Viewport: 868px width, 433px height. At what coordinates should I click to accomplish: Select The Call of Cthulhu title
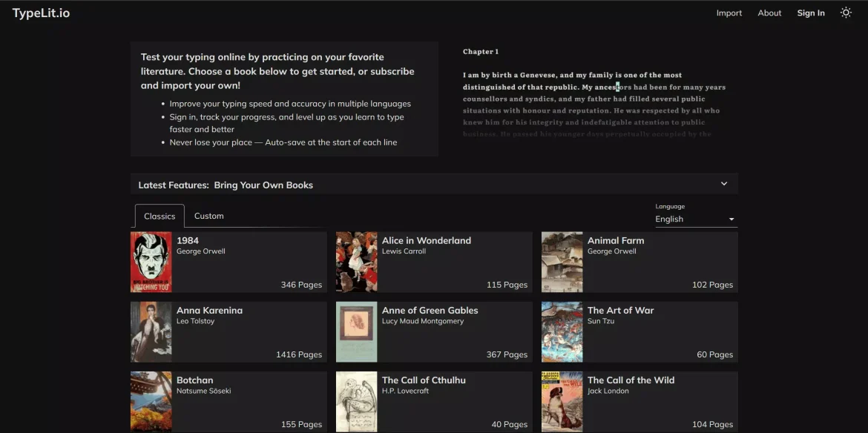(424, 380)
